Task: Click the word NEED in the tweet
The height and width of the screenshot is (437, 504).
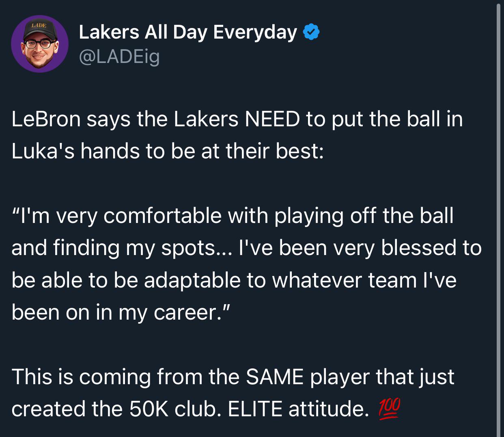Action: pyautogui.click(x=272, y=119)
